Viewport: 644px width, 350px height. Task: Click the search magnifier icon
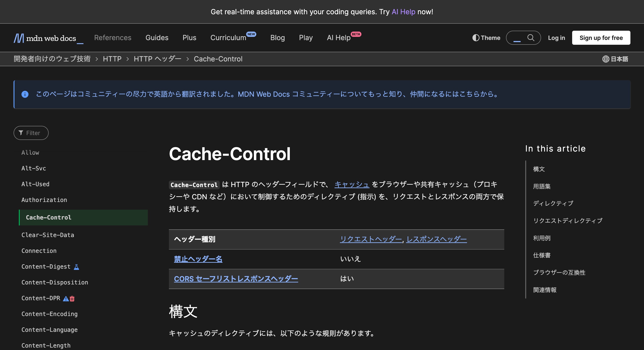tap(531, 38)
